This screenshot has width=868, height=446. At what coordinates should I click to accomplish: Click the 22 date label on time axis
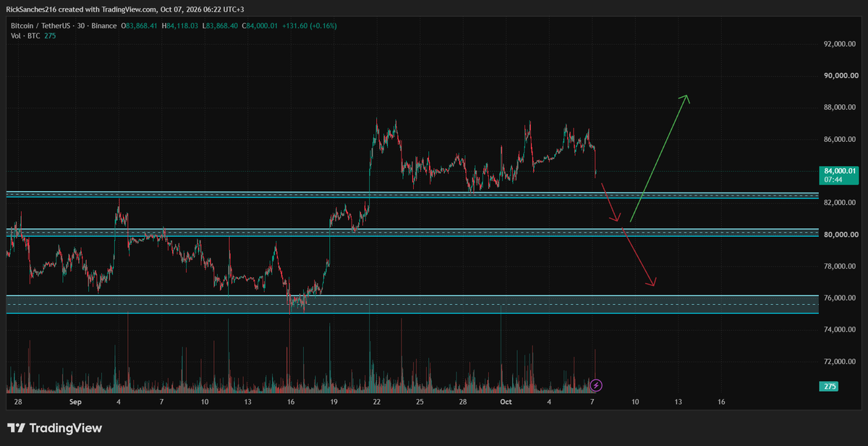(x=377, y=401)
